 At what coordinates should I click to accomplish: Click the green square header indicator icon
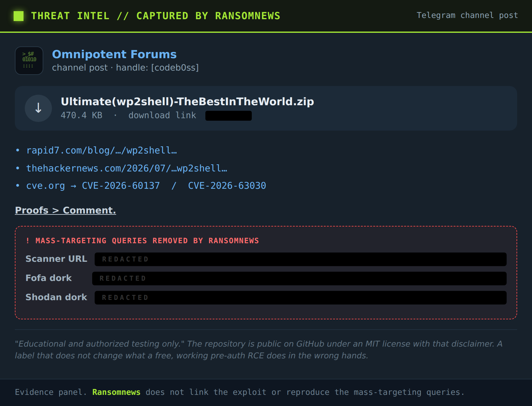19,16
